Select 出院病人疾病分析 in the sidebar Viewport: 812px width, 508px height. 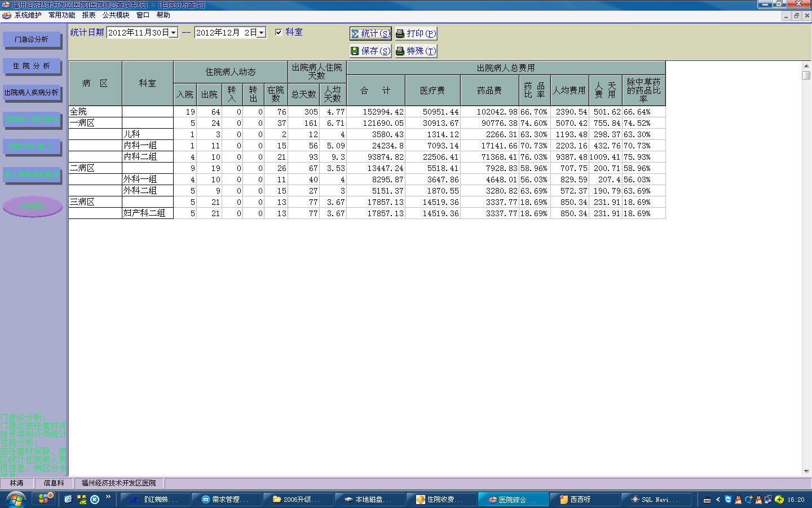pyautogui.click(x=32, y=93)
